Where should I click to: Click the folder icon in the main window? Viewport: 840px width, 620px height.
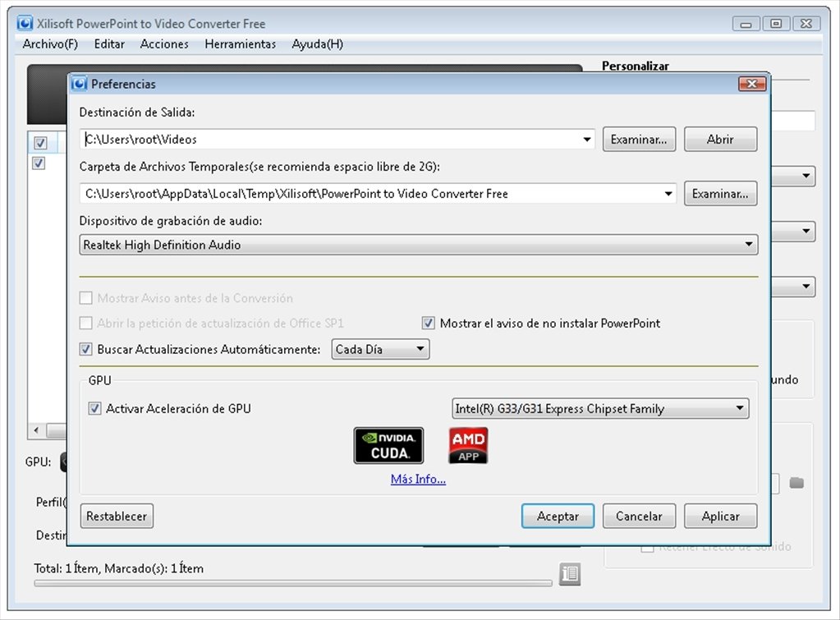(796, 483)
